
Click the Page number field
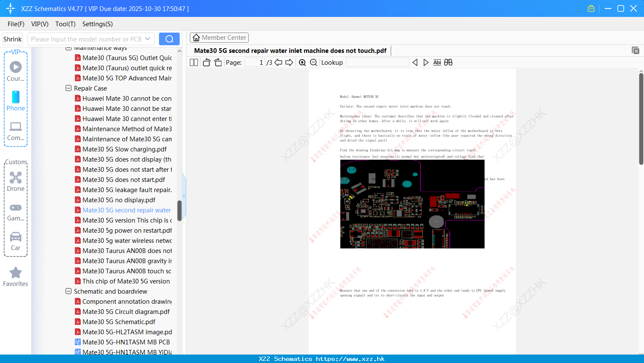coord(255,63)
